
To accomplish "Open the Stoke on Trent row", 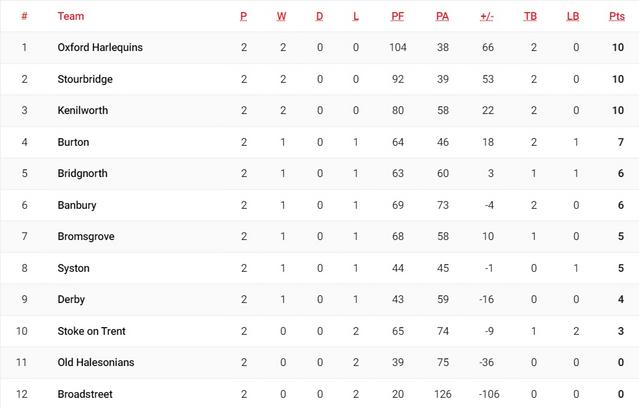I will [320, 331].
